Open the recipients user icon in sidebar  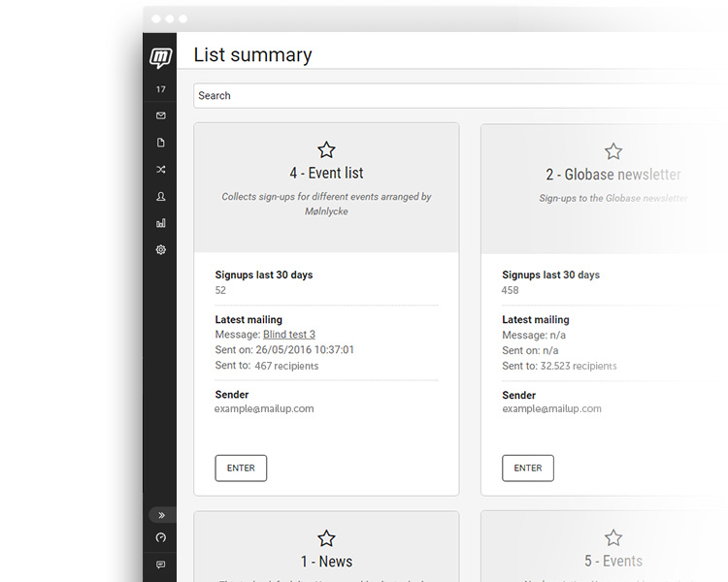coord(160,197)
